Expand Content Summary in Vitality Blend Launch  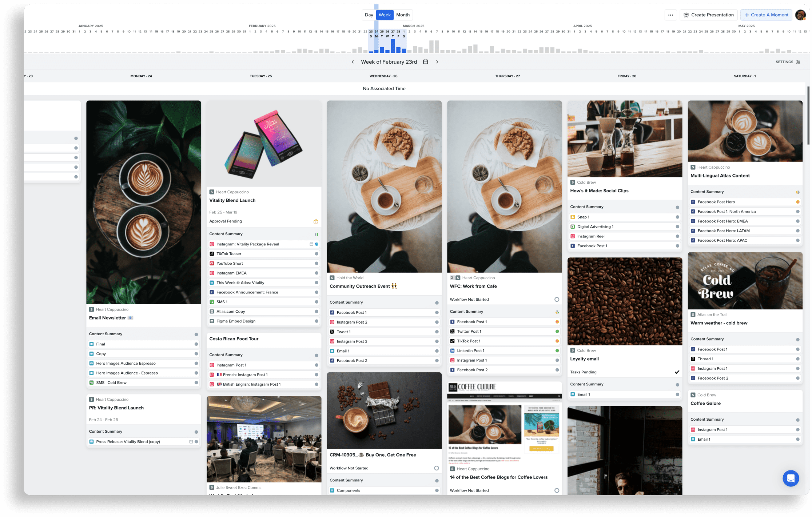(226, 234)
